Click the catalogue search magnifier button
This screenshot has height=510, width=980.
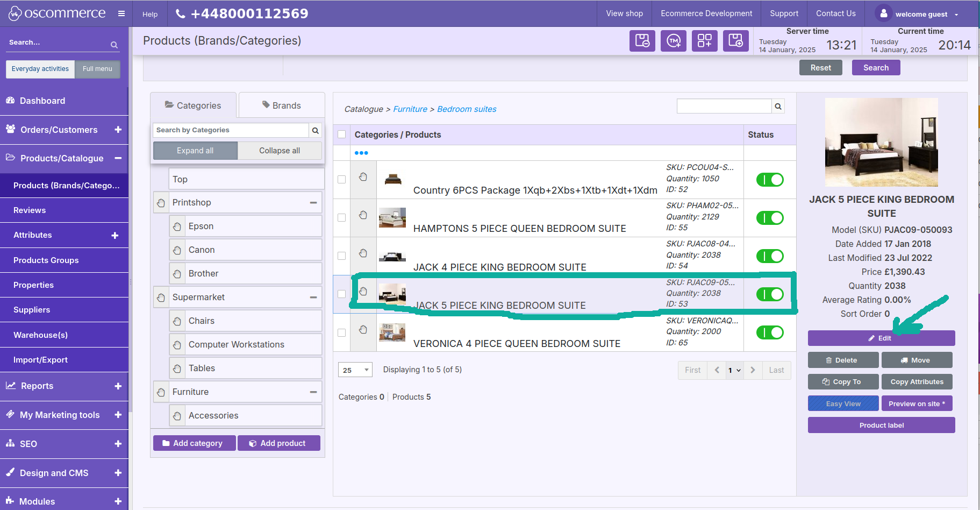(x=778, y=107)
